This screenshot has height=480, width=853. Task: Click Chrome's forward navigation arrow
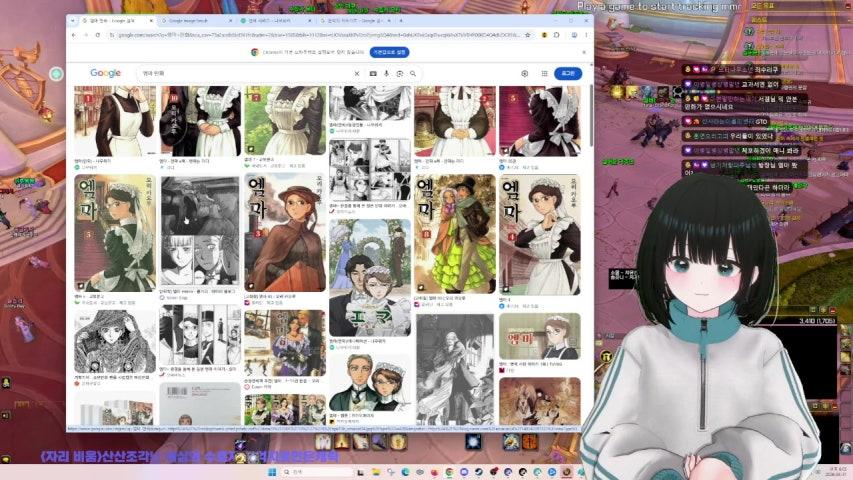pyautogui.click(x=86, y=35)
